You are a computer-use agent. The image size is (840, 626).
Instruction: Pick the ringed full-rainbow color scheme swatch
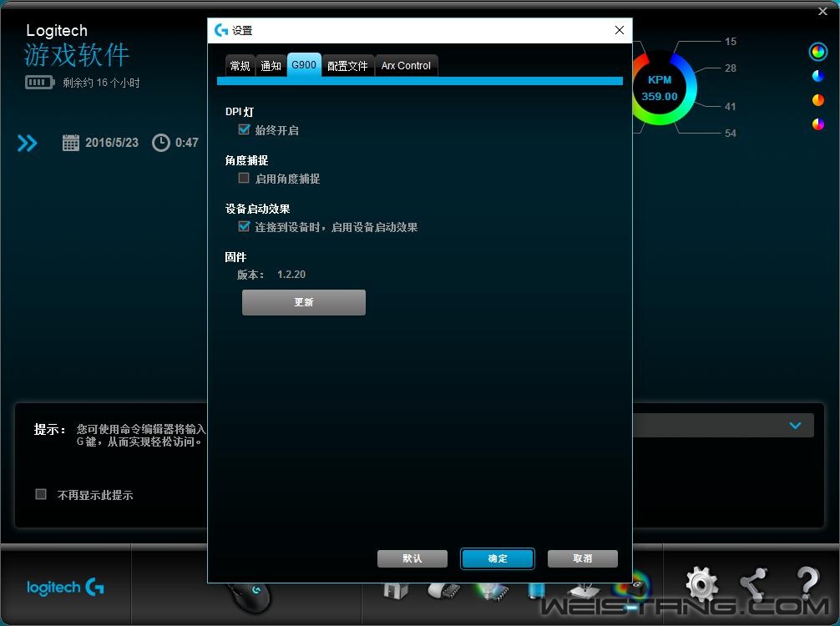click(x=818, y=52)
